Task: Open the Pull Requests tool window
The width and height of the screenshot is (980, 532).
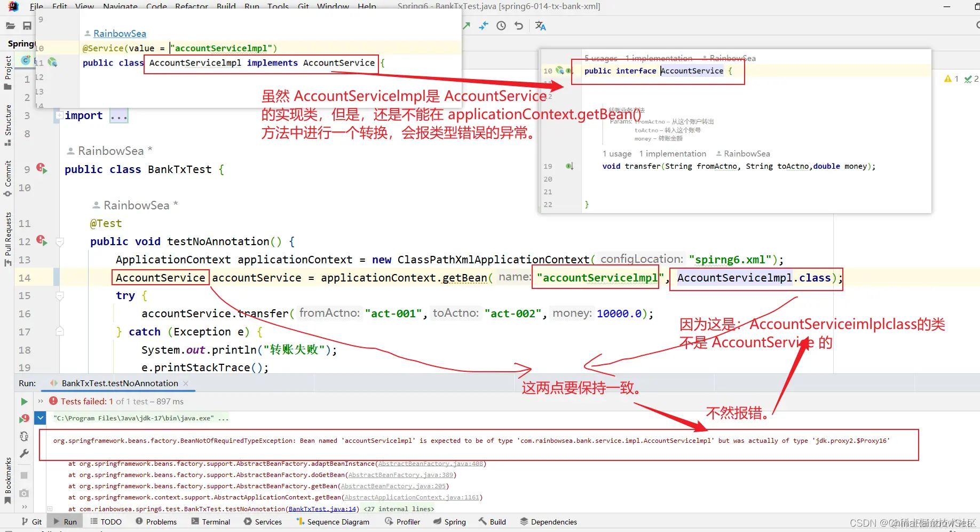Action: (7, 239)
